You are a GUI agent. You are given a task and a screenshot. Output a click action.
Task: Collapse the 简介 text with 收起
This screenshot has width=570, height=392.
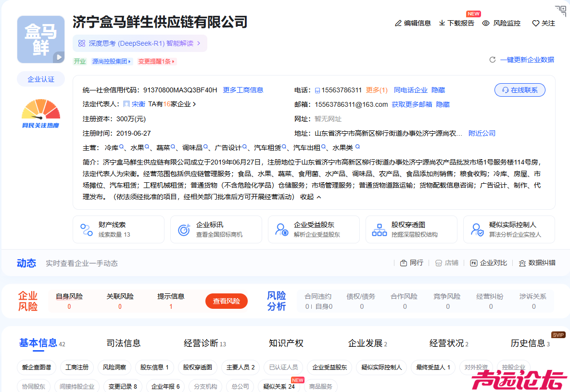pyautogui.click(x=310, y=197)
